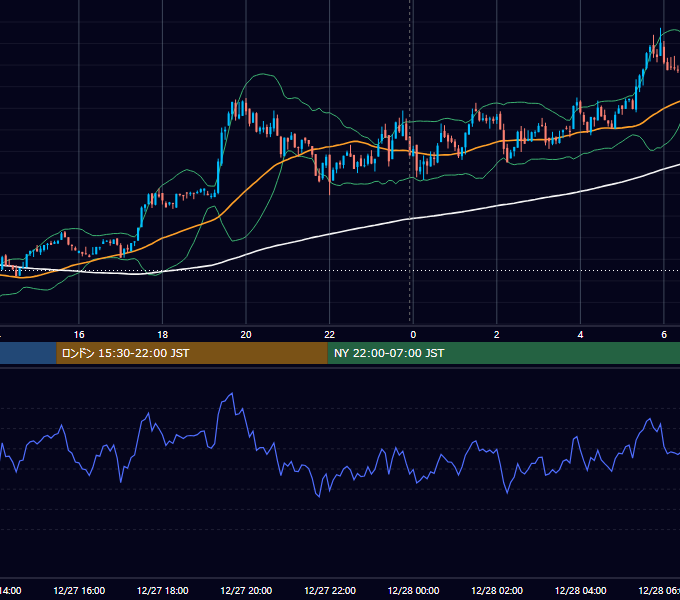Click the 12/28 00:00 date label
Image resolution: width=680 pixels, height=600 pixels.
pyautogui.click(x=413, y=591)
